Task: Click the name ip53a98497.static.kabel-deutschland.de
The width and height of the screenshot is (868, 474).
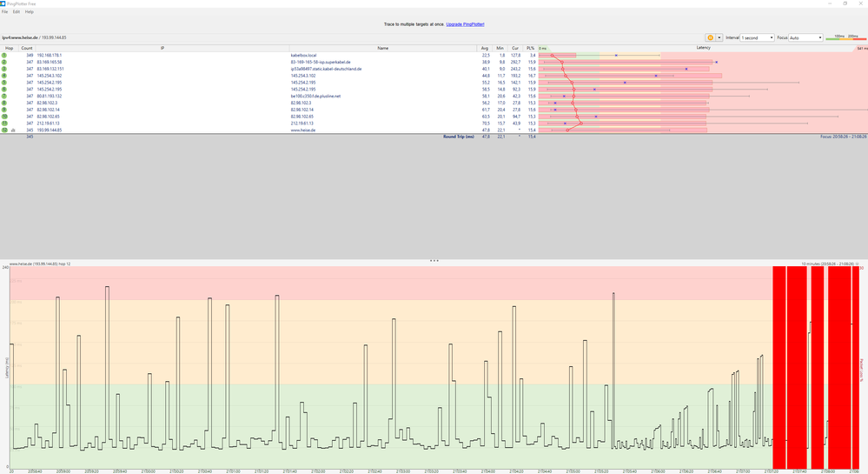Action: click(x=326, y=69)
